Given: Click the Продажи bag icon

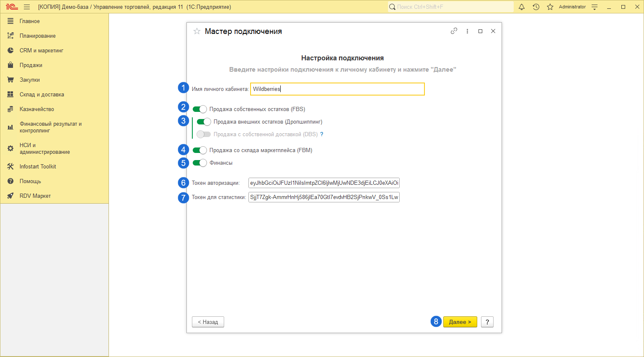Looking at the screenshot, I should point(10,65).
